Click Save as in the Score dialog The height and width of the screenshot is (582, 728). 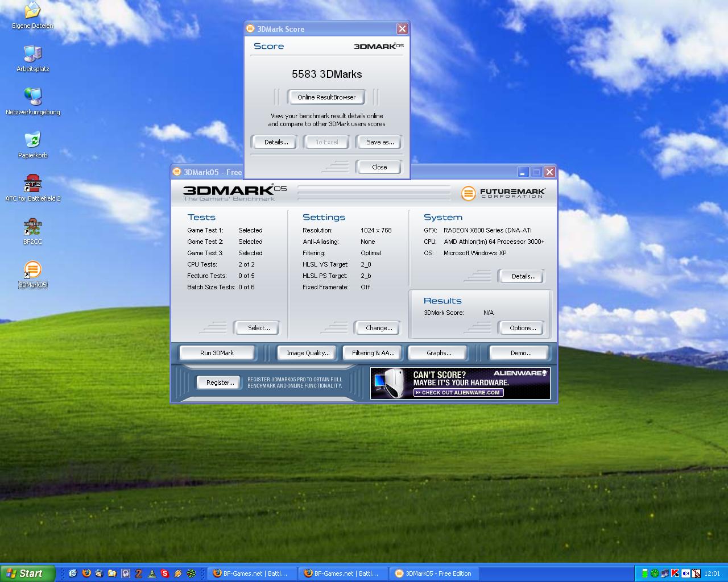pos(380,142)
